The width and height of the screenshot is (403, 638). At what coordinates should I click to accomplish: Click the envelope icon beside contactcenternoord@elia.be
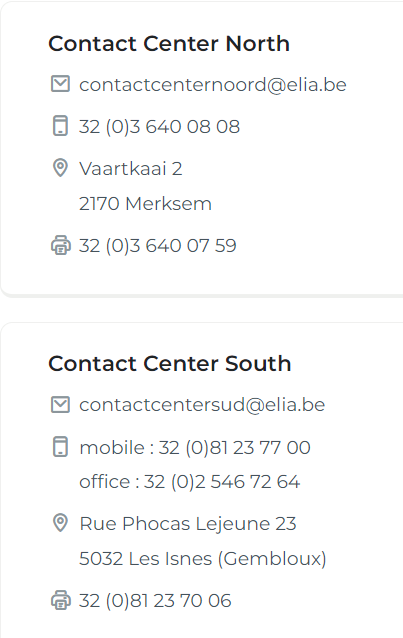60,84
